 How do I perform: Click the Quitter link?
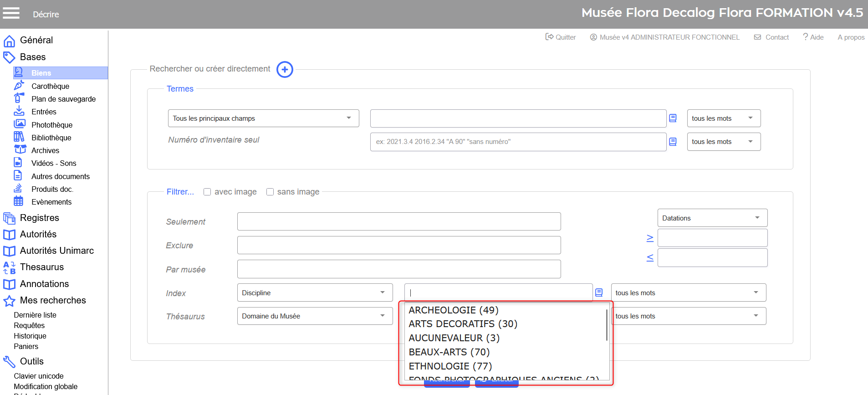561,37
